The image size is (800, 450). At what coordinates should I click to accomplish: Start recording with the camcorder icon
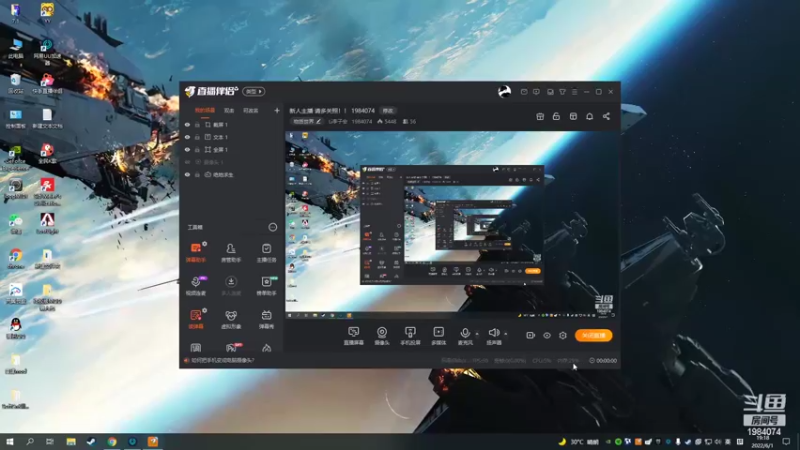[531, 335]
